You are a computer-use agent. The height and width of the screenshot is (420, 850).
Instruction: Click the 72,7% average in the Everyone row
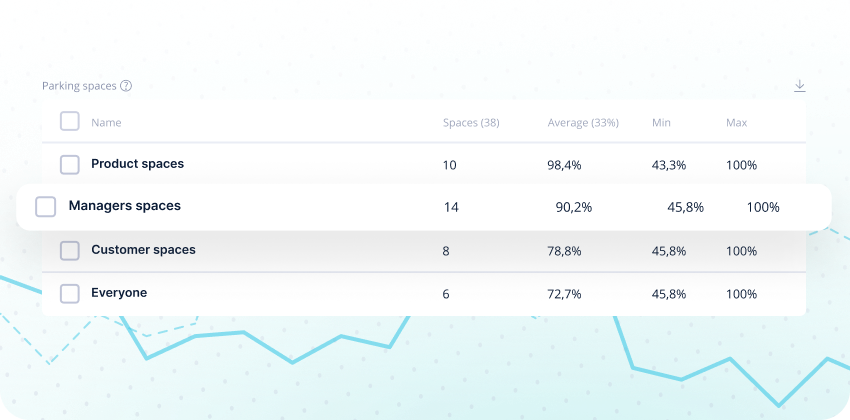pyautogui.click(x=564, y=294)
